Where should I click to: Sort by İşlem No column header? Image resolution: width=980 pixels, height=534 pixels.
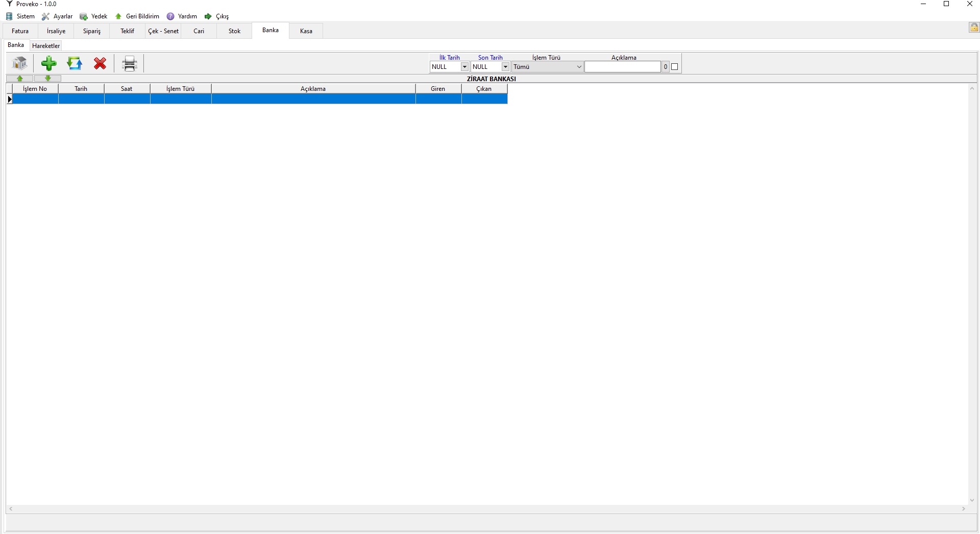click(35, 89)
